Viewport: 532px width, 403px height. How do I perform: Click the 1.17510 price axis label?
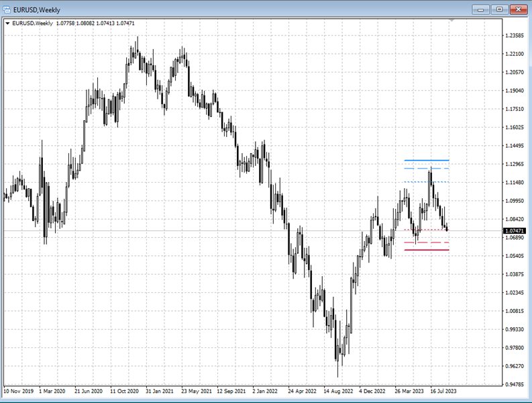point(515,109)
